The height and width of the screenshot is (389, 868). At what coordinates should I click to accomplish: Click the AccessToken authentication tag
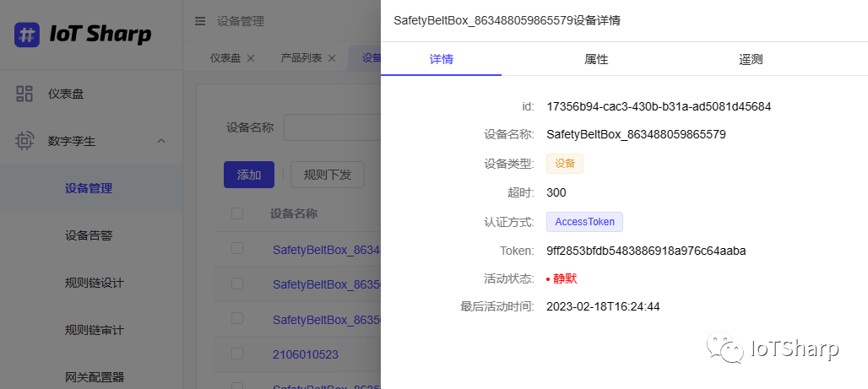tap(584, 222)
